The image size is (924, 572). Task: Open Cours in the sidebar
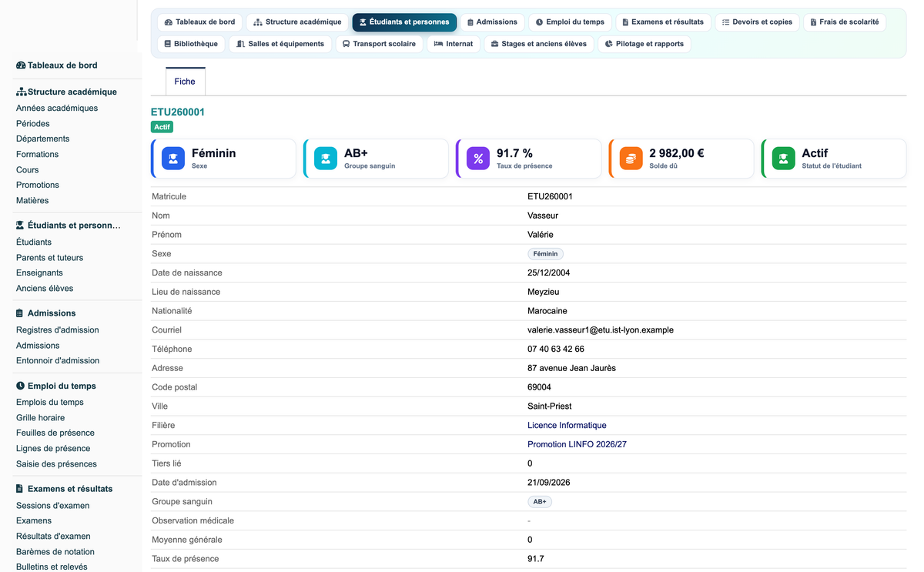click(x=28, y=170)
